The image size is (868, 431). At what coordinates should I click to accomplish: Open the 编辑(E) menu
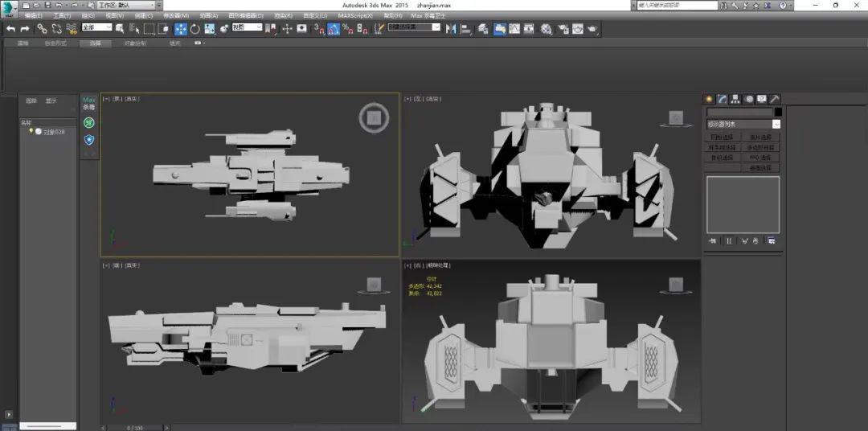pyautogui.click(x=35, y=15)
